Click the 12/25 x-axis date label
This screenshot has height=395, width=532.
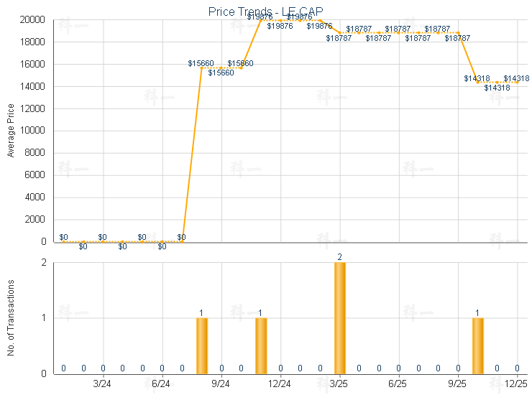516,385
